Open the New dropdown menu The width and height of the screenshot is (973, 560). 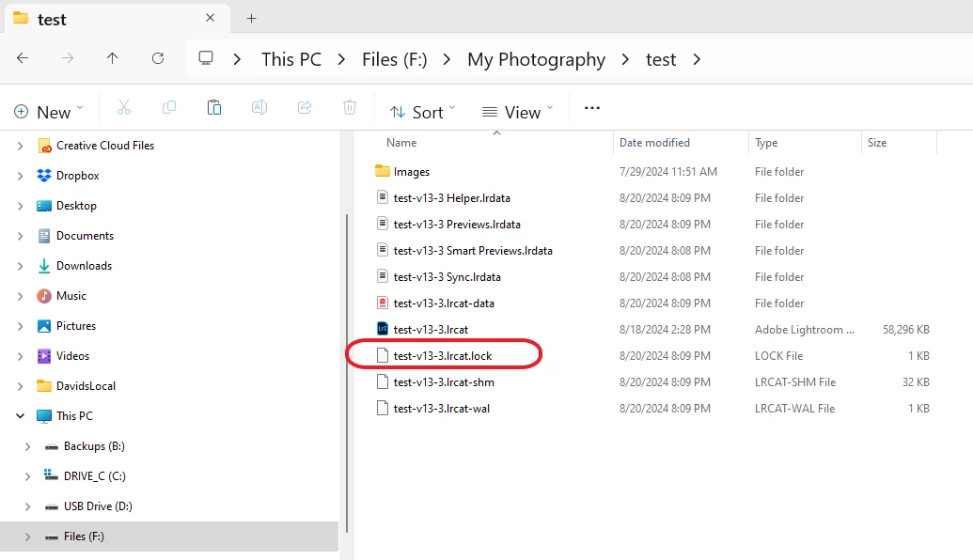click(48, 112)
